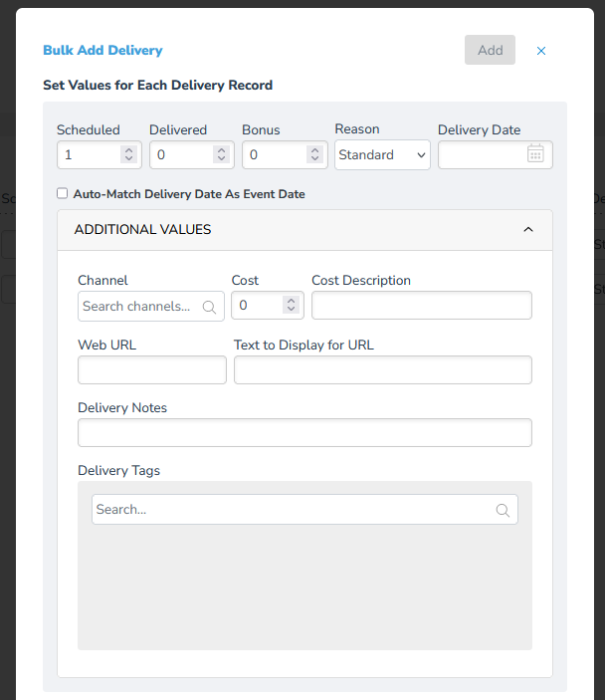This screenshot has width=605, height=700.
Task: Decrease the Delivered value with down arrow
Action: click(x=221, y=159)
